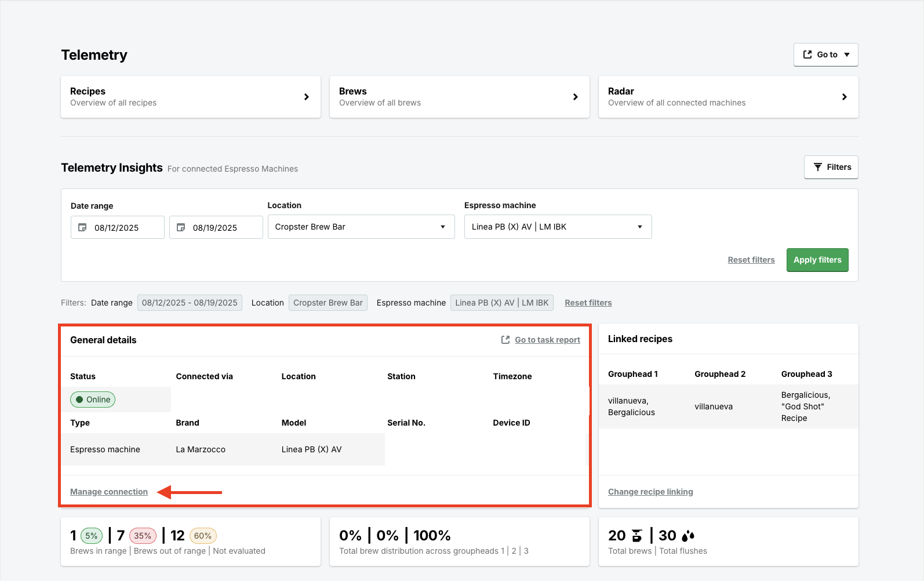Click the Apply filters button
The image size is (924, 581).
click(817, 260)
